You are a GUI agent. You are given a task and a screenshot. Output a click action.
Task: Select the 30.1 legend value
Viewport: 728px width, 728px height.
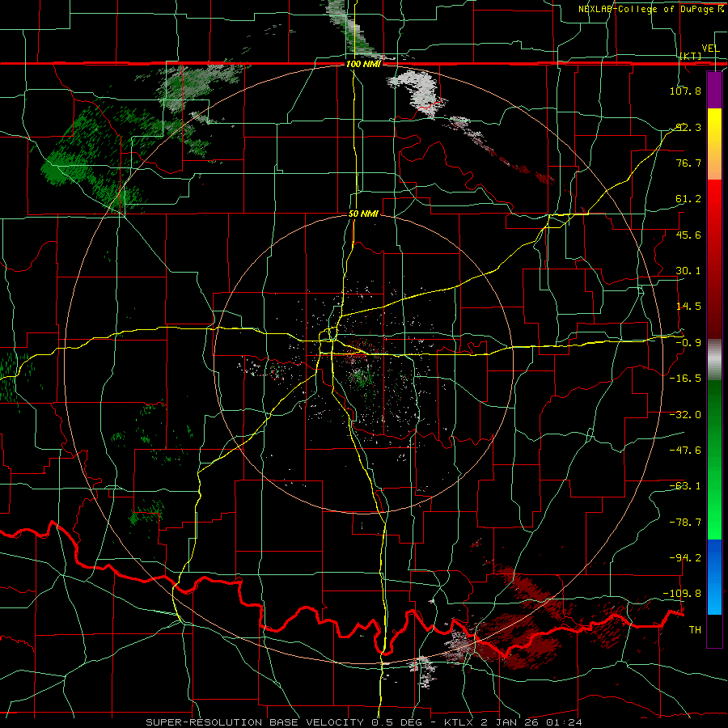(688, 271)
